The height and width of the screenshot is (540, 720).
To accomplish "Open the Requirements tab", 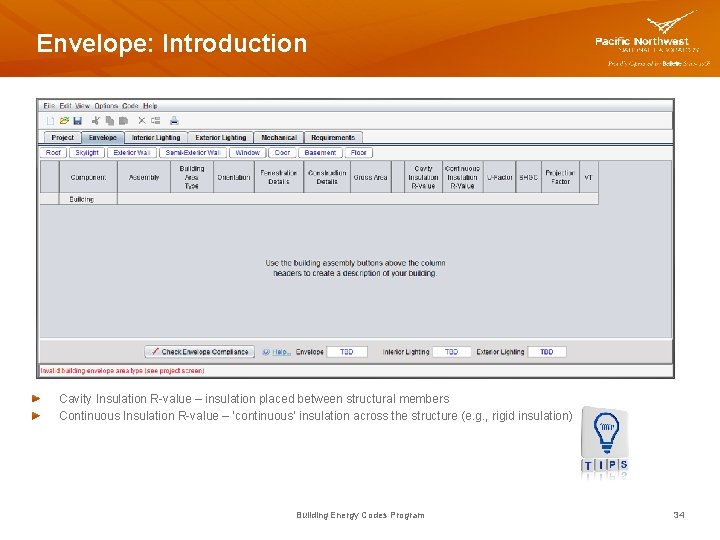I will coord(333,137).
